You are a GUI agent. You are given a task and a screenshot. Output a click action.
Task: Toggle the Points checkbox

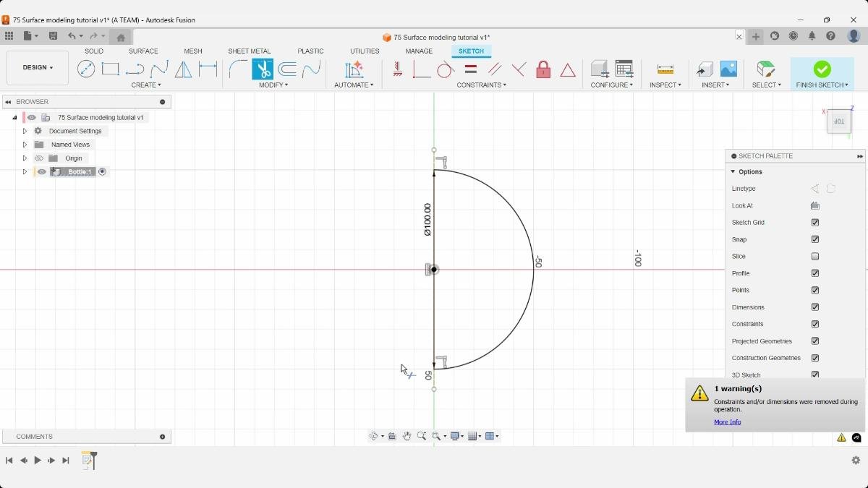pos(815,290)
